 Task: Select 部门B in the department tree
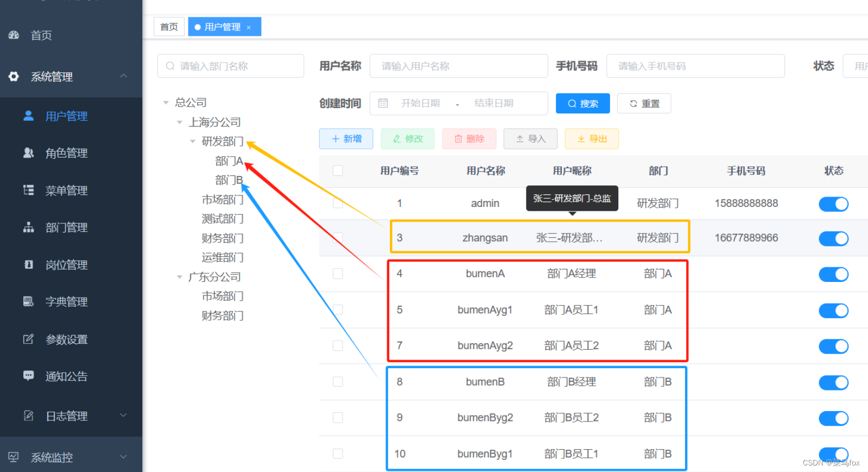click(229, 180)
